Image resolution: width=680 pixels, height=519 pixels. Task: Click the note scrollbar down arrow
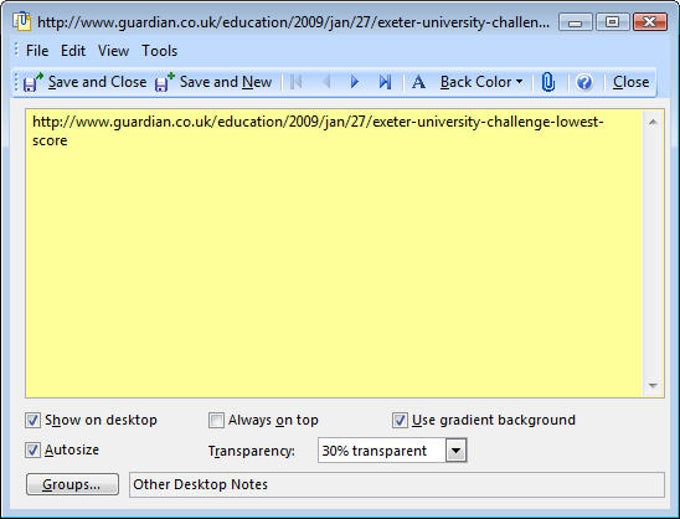click(653, 385)
